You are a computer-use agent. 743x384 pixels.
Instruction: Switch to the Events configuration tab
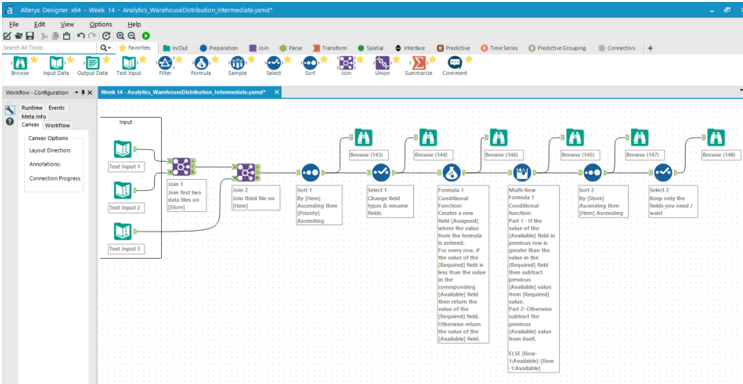tap(56, 108)
